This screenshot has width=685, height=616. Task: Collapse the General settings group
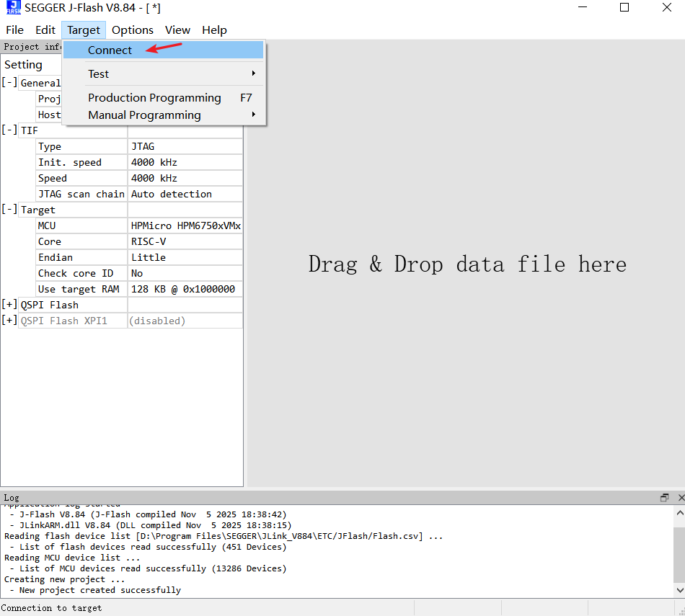[9, 82]
